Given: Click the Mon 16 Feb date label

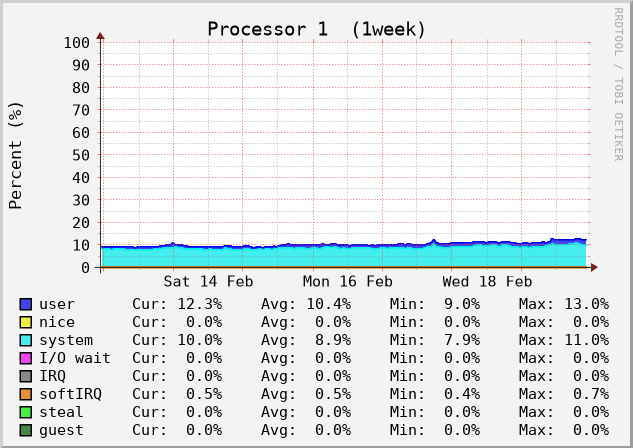Looking at the screenshot, I should click(x=347, y=283).
